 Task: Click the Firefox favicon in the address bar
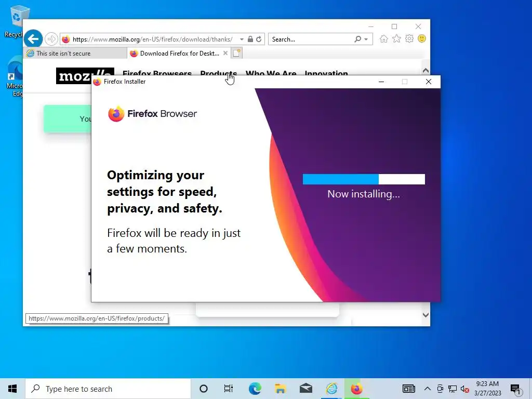[66, 39]
